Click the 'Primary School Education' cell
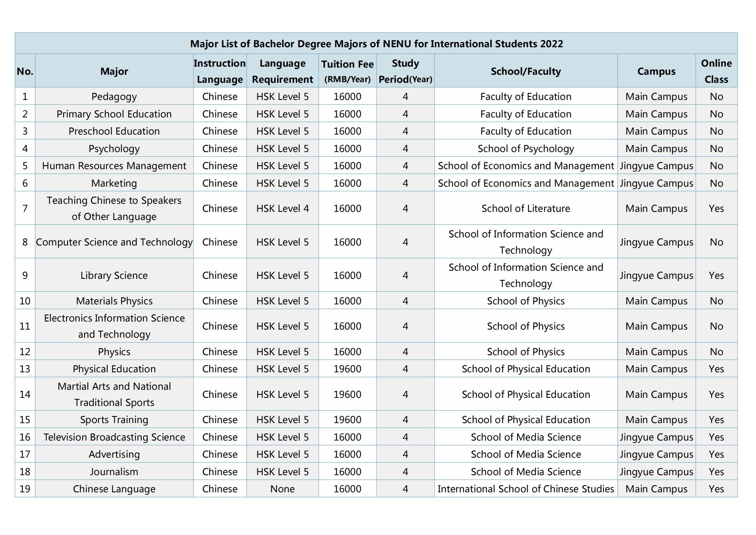Viewport: 756px width, 535px height. coord(114,114)
